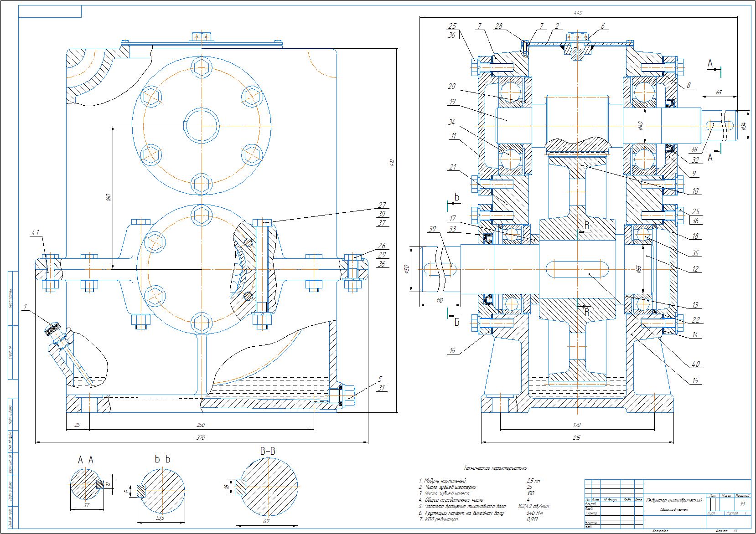Click the knurled oil dipstick cap

click(52, 329)
